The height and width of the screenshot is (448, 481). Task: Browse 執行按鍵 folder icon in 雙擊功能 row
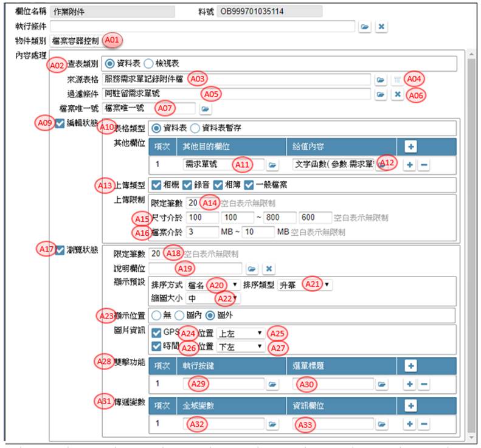coord(272,384)
